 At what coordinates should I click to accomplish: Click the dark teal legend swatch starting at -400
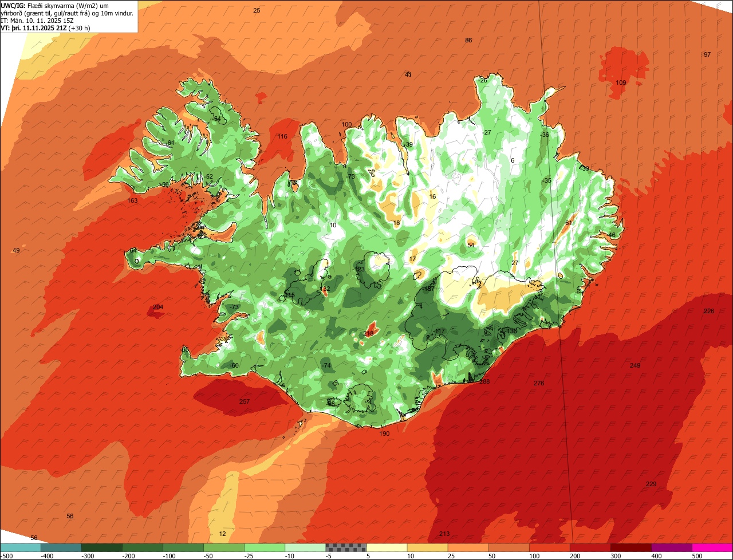(61, 547)
